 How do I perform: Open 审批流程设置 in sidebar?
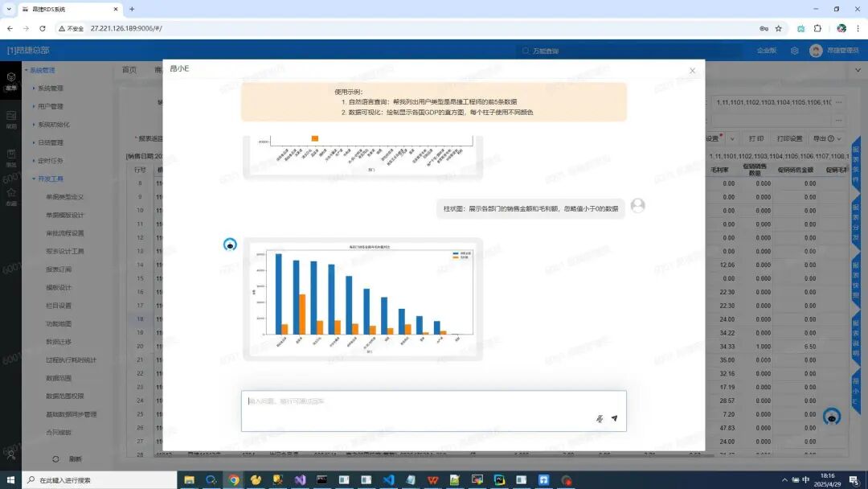pyautogui.click(x=65, y=233)
